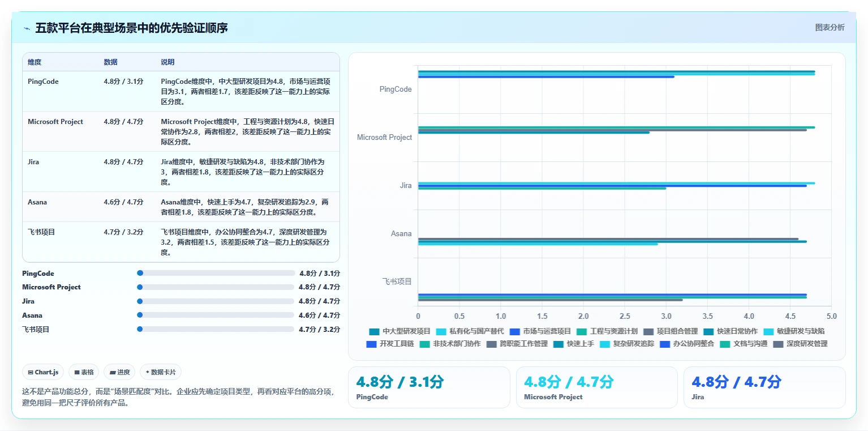The height and width of the screenshot is (431, 868).
Task: Click the footer note starting with 这不是产品功能总分
Action: (178, 397)
